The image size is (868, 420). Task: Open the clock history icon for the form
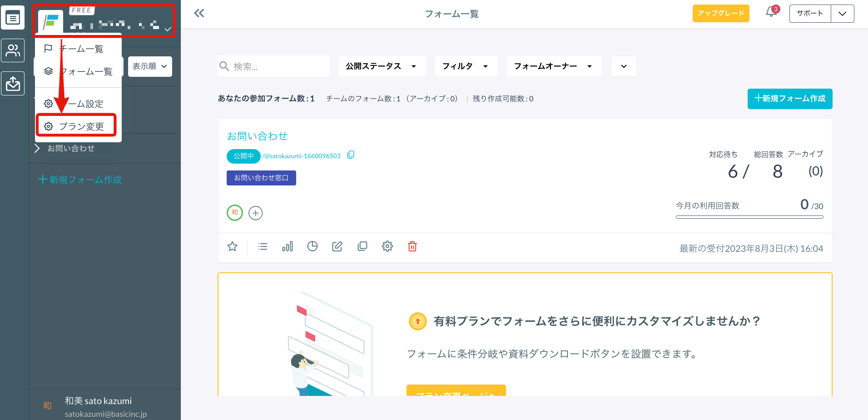[x=312, y=246]
